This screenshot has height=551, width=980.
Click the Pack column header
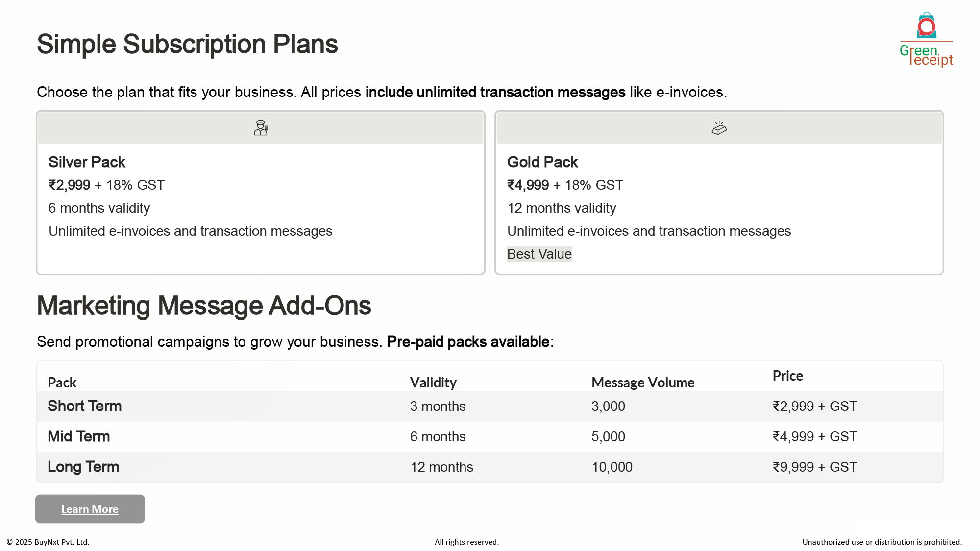coord(62,383)
